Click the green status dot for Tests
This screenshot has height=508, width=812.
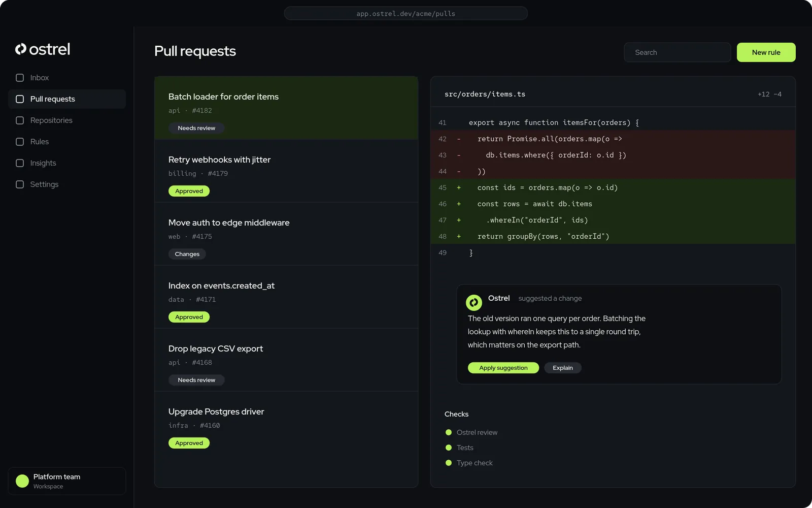tap(449, 448)
